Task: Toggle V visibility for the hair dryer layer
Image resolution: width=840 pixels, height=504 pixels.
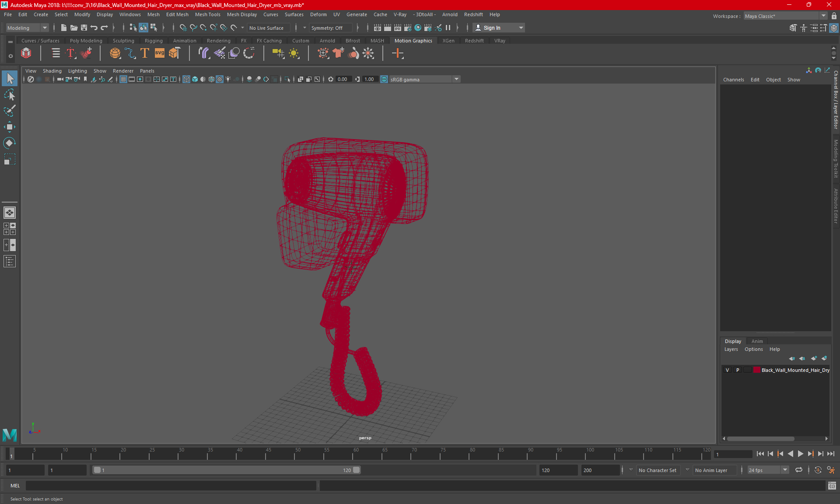Action: click(727, 370)
